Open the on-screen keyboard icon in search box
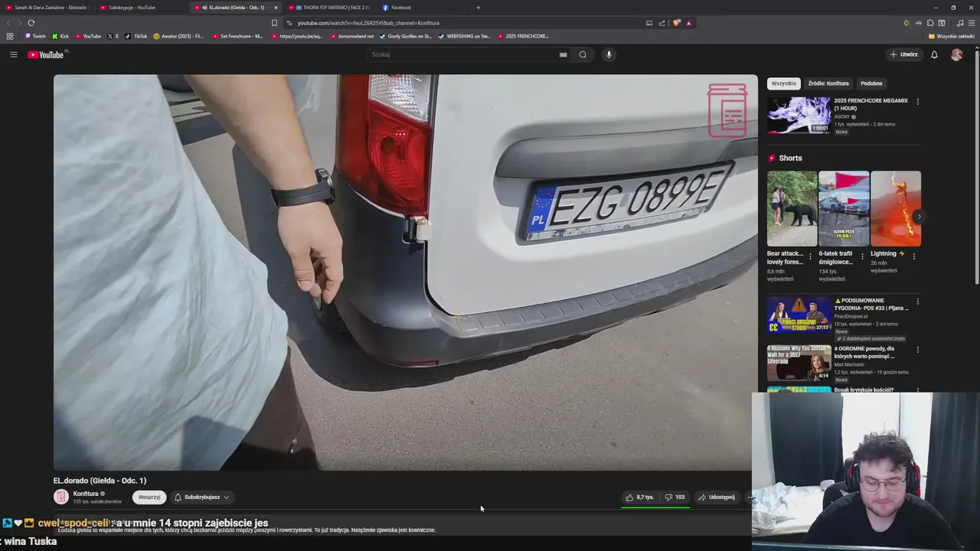 click(563, 54)
